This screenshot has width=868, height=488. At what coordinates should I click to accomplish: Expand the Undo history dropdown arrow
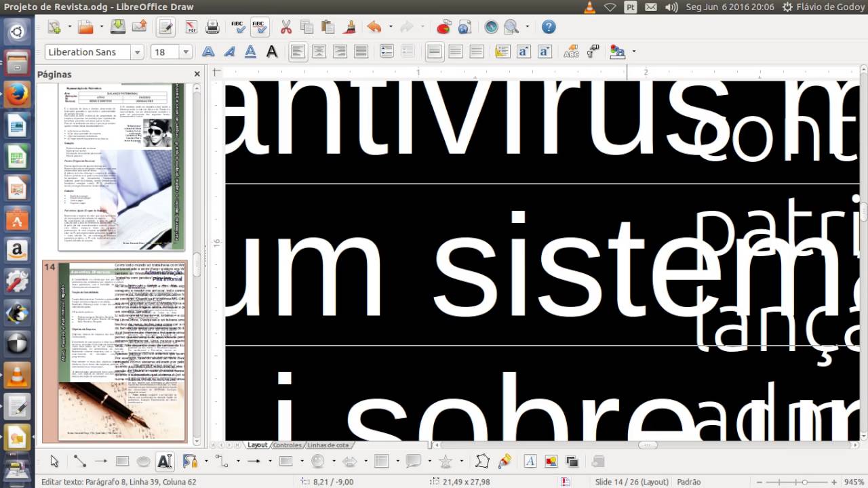[390, 28]
